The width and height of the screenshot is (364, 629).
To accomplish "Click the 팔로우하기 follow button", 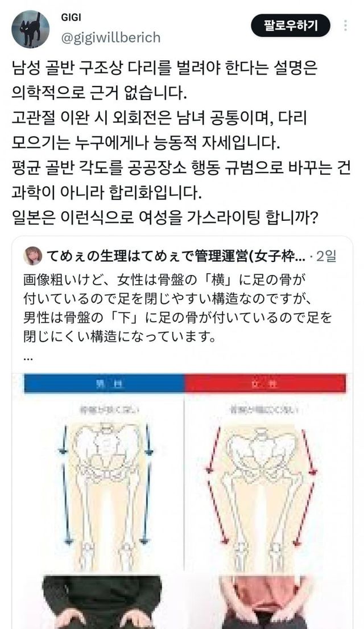I will [291, 26].
